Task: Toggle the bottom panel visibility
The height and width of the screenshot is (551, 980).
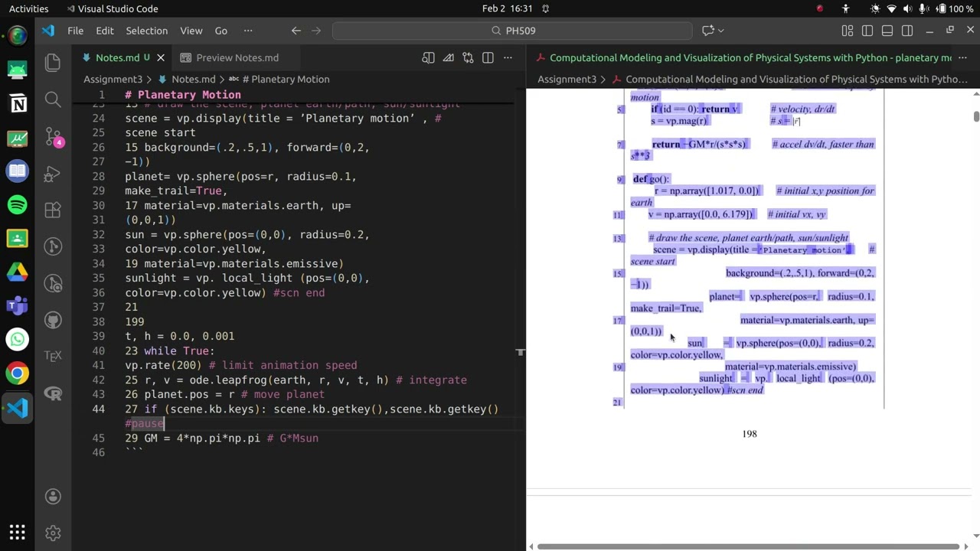Action: click(x=887, y=31)
